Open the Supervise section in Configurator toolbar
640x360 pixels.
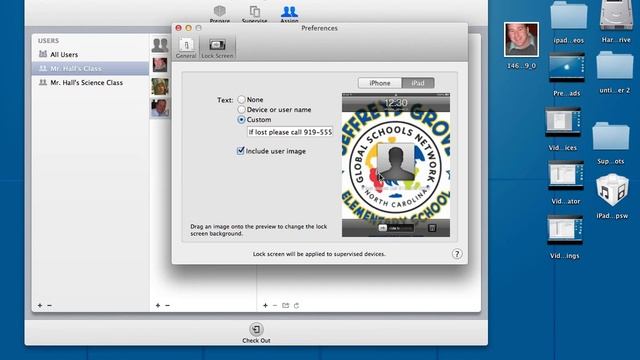pos(254,13)
